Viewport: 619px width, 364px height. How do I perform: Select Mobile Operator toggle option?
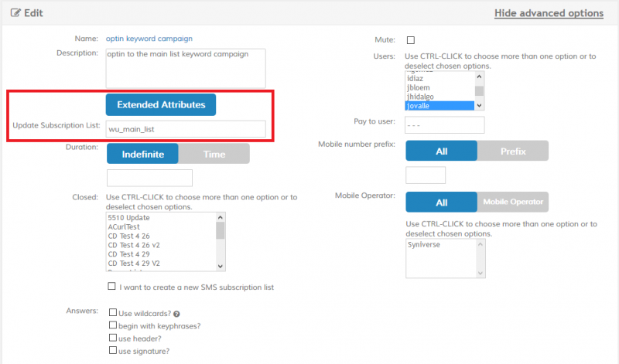512,202
